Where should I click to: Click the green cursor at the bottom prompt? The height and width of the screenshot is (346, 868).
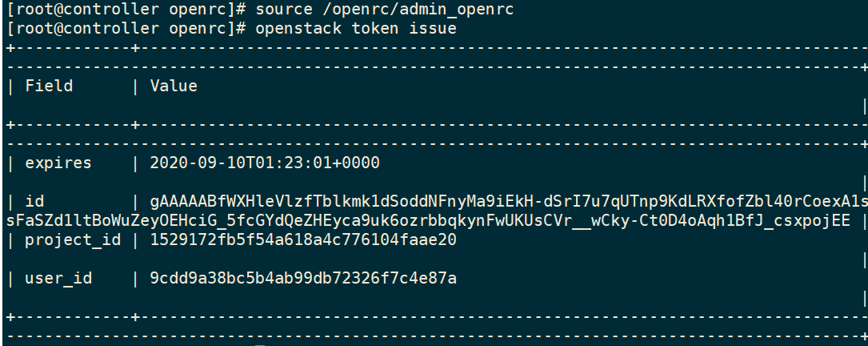pyautogui.click(x=260, y=344)
